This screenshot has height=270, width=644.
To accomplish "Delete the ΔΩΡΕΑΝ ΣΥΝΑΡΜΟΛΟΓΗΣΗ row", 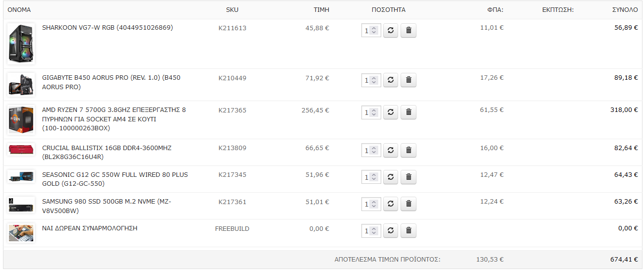I will pyautogui.click(x=409, y=231).
